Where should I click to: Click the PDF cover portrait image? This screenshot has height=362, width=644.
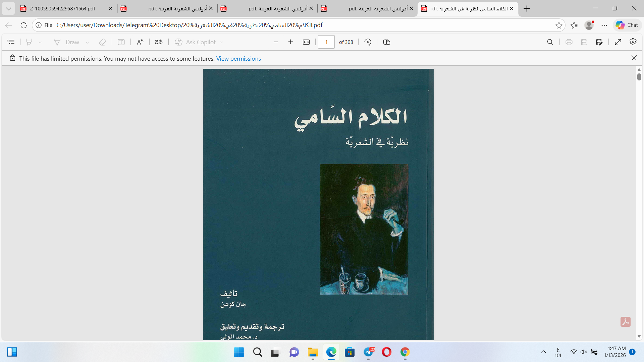pos(364,229)
